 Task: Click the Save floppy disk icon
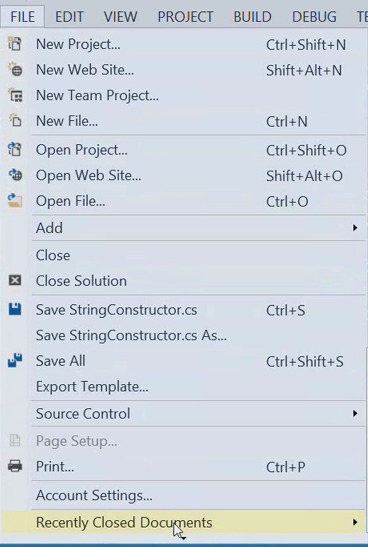click(15, 309)
